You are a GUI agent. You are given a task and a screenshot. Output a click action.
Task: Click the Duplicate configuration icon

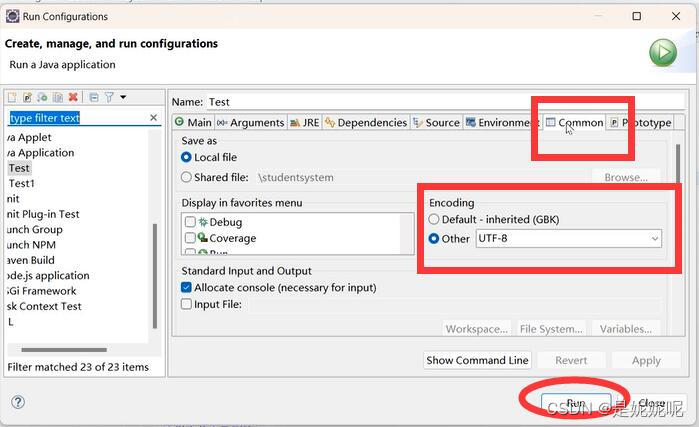[58, 97]
